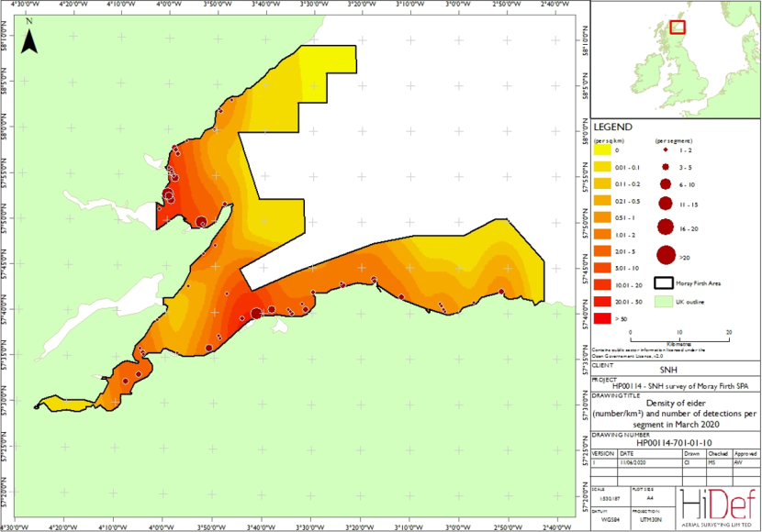Click the 16 - 20 per segment legend circle
Viewport: 762px width, 532px height.
tap(666, 227)
